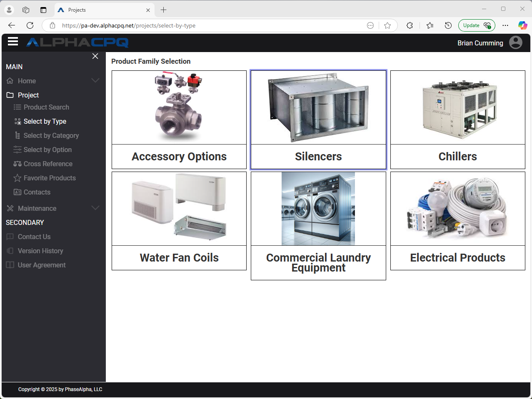Select by Option via its sliders icon
Image resolution: width=532 pixels, height=399 pixels.
point(17,150)
